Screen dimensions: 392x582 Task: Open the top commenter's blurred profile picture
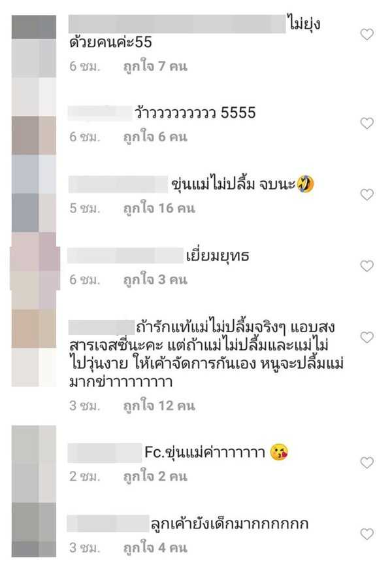34,27
